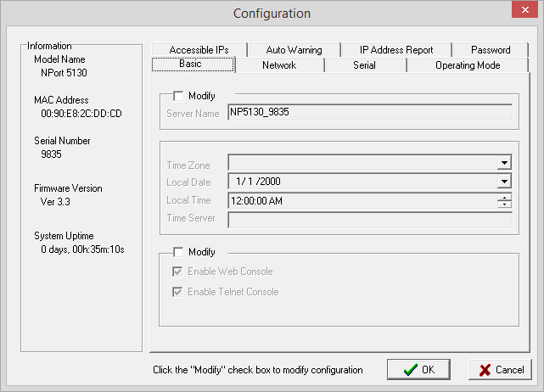Increase Local Time with the up spinner
544x392 pixels.
pyautogui.click(x=504, y=198)
